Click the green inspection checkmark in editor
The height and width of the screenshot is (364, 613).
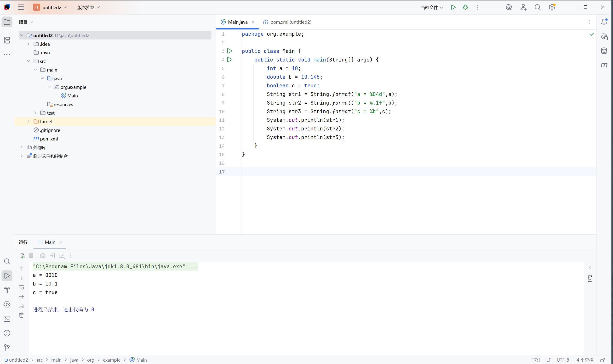[592, 34]
